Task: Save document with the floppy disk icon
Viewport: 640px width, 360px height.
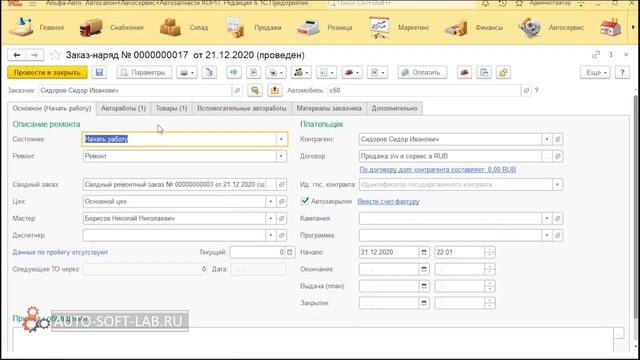Action: pos(99,72)
